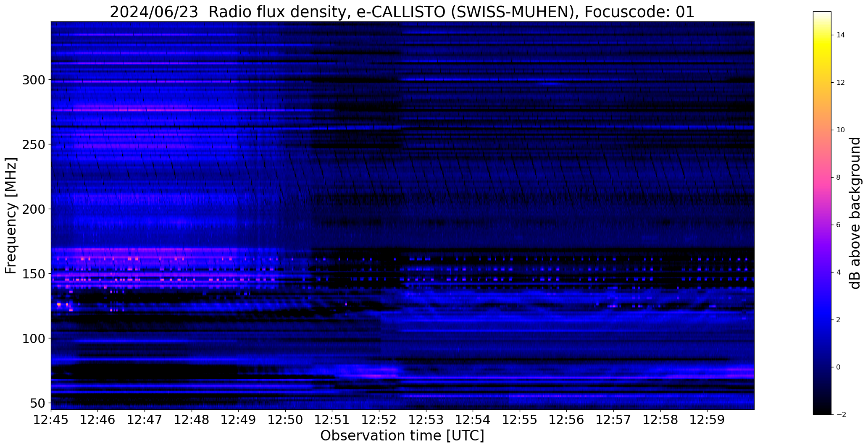Click the 12:47 time tick label
Screen dimensions: 868x448
pyautogui.click(x=145, y=419)
